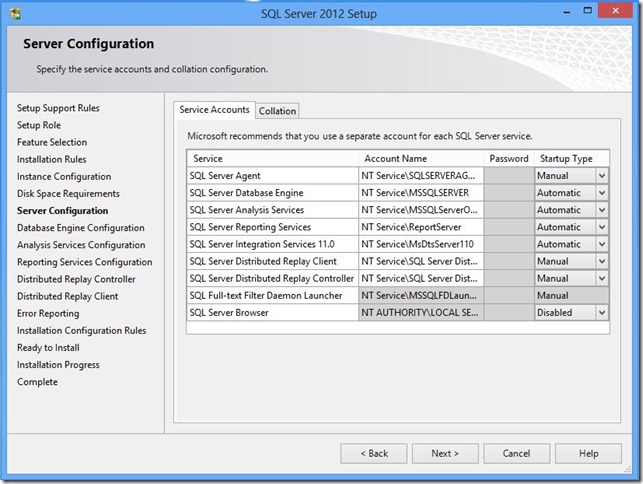Select account name NT Service\MSSQLSERVER cell
The height and width of the screenshot is (484, 643).
click(421, 193)
